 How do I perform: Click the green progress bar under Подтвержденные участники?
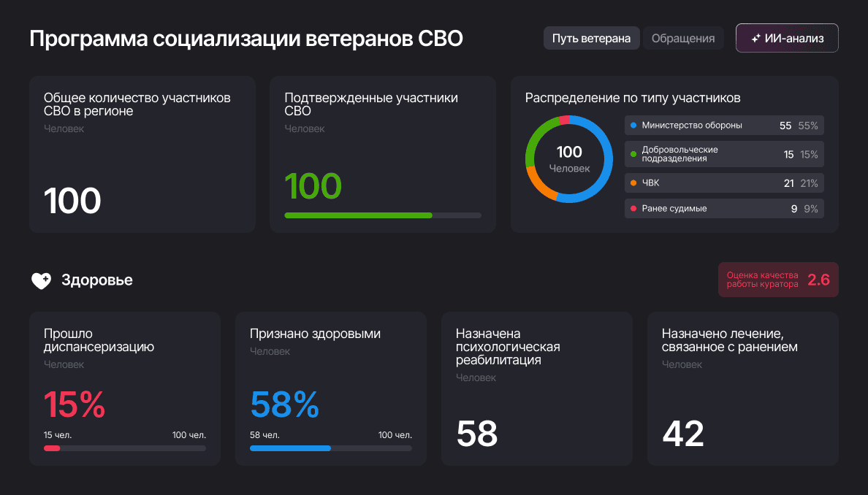[358, 215]
